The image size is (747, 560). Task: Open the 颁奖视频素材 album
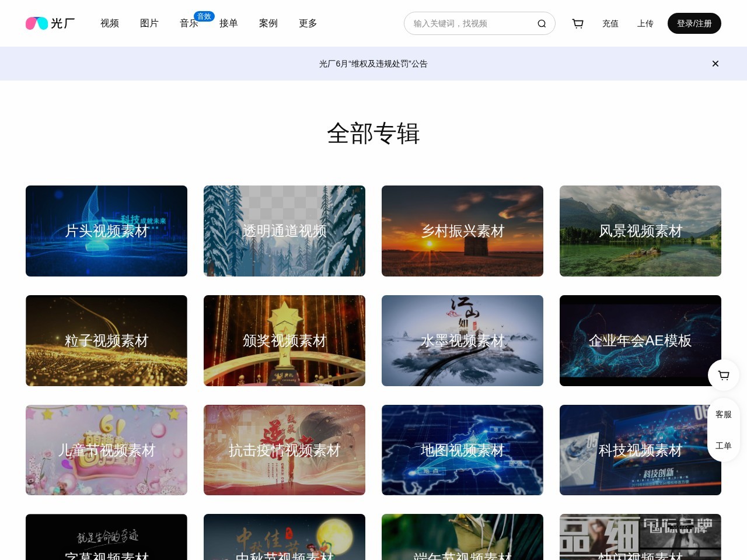pyautogui.click(x=284, y=341)
